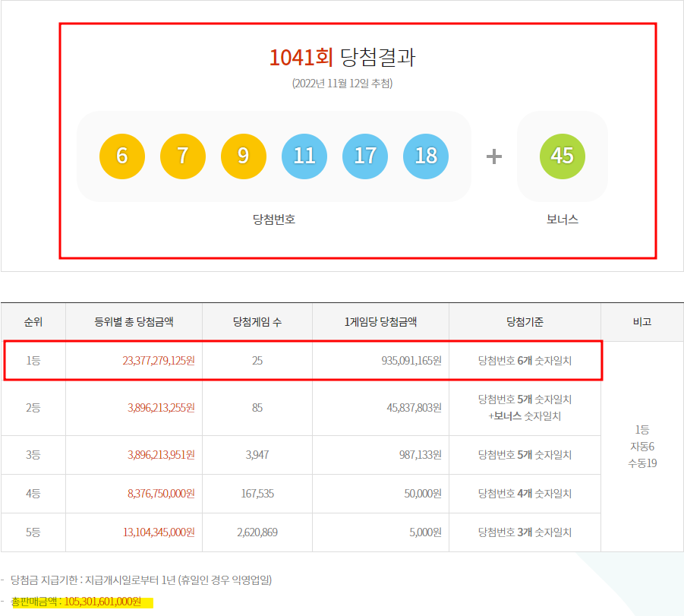Click the '당첨번호' label under the balls
Screen dimensions: 684x616
coord(274,220)
